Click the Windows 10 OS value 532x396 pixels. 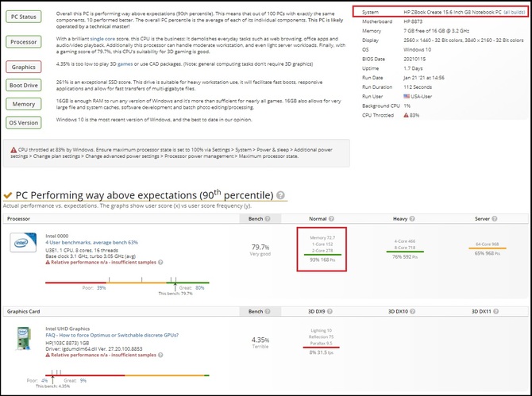[x=418, y=49]
